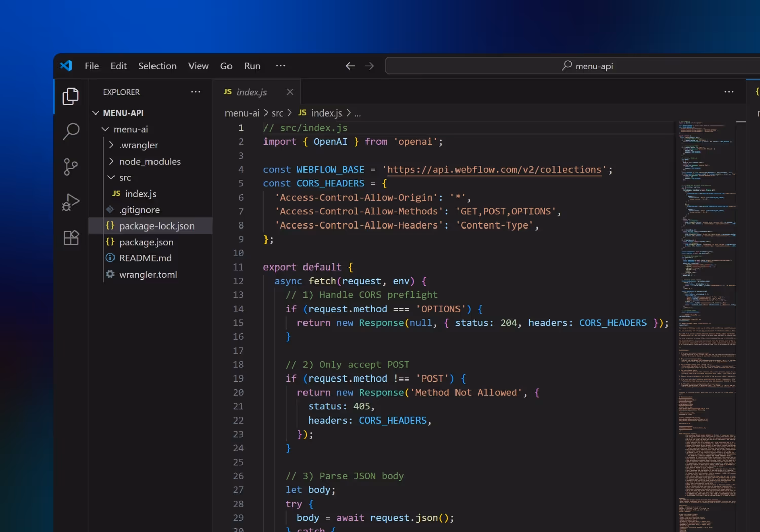Open the api.webflow.com URL link in code
The height and width of the screenshot is (532, 760).
[494, 170]
